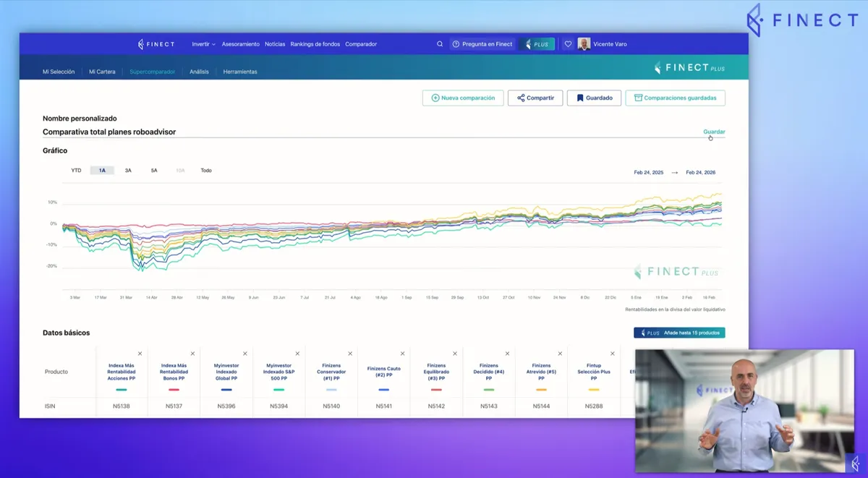Image resolution: width=868 pixels, height=478 pixels.
Task: Open Rankings de fondos menu item
Action: [x=315, y=44]
